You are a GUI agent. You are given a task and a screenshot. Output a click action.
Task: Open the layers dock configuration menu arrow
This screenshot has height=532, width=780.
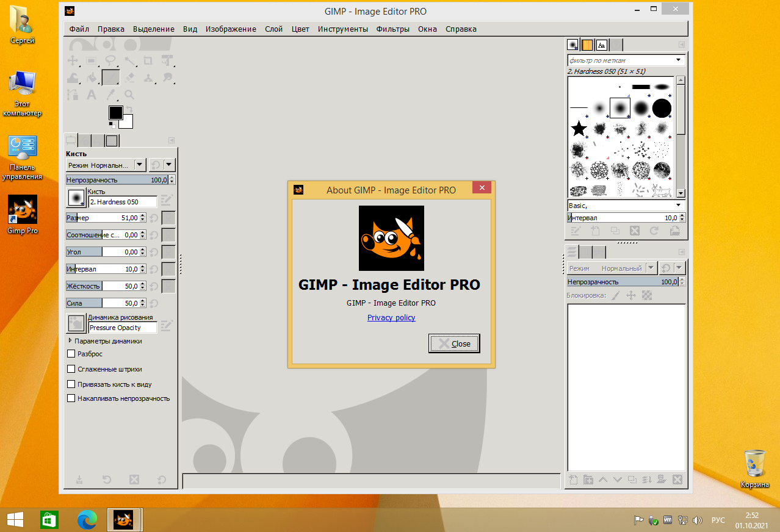coord(682,251)
